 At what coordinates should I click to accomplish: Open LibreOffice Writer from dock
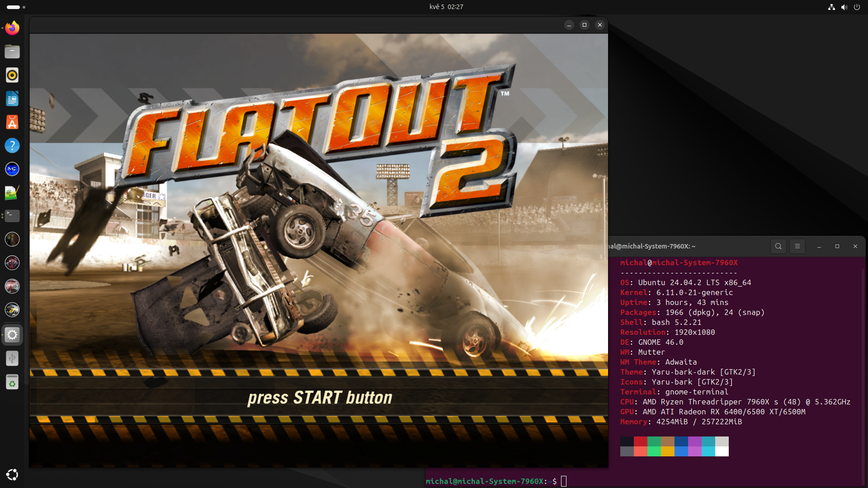click(x=12, y=99)
